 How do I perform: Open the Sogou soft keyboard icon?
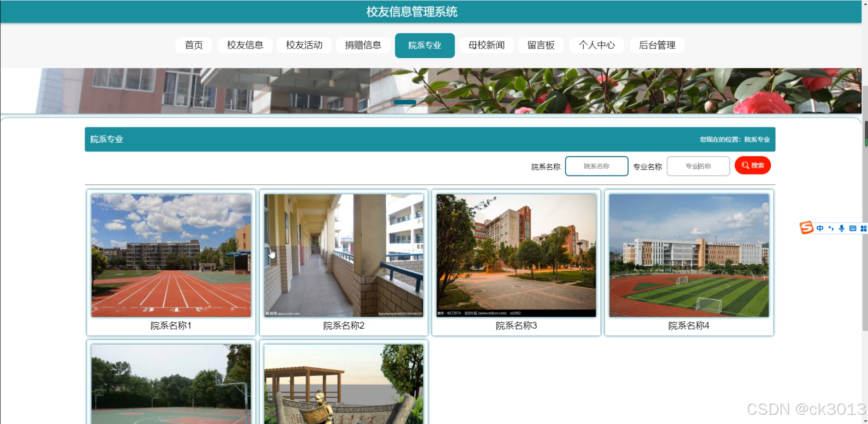pos(853,228)
